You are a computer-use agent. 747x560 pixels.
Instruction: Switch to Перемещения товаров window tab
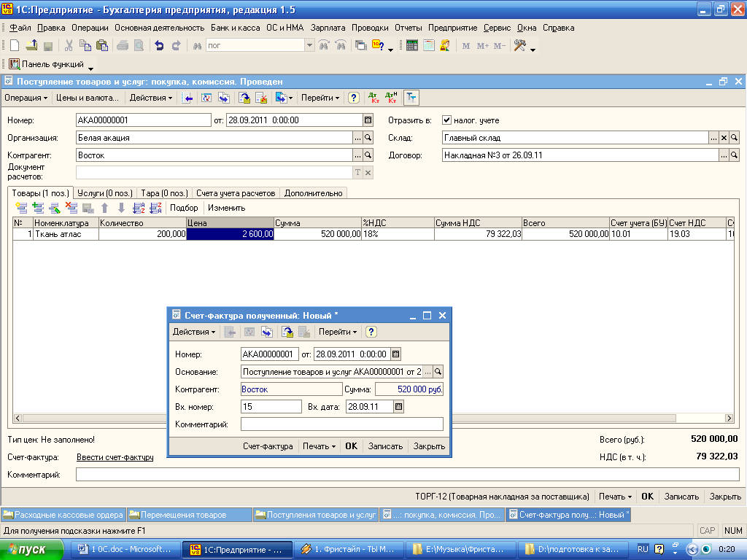pyautogui.click(x=190, y=515)
